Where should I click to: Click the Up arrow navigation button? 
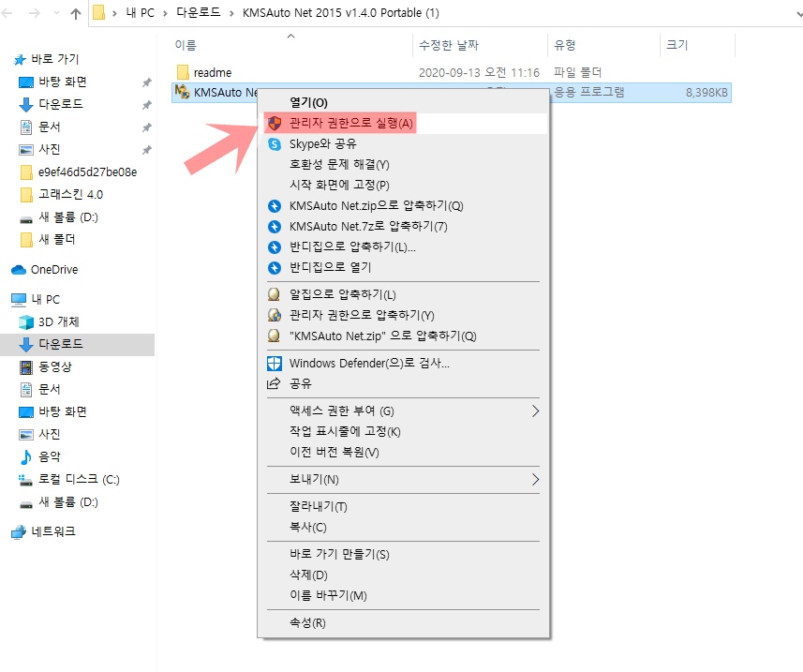click(x=76, y=14)
